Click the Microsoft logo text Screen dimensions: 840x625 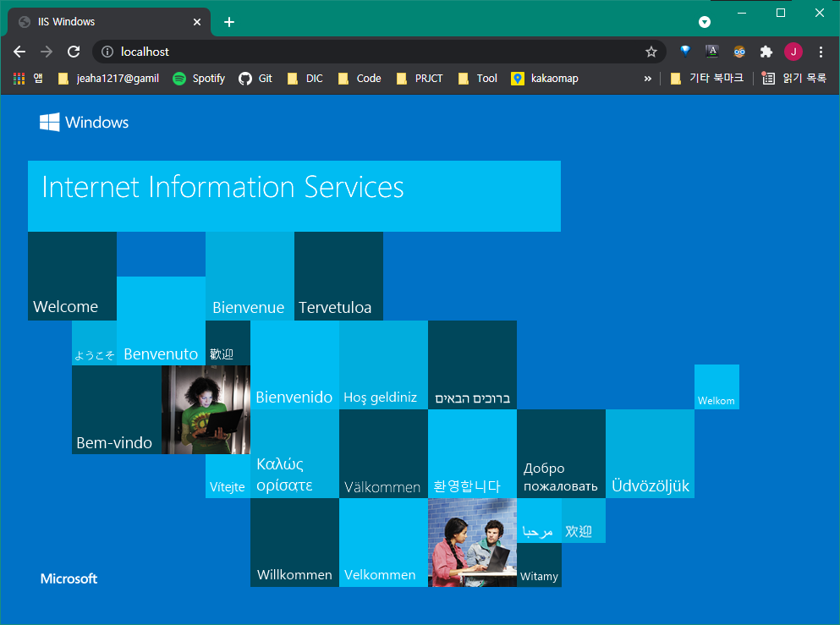[x=69, y=578]
